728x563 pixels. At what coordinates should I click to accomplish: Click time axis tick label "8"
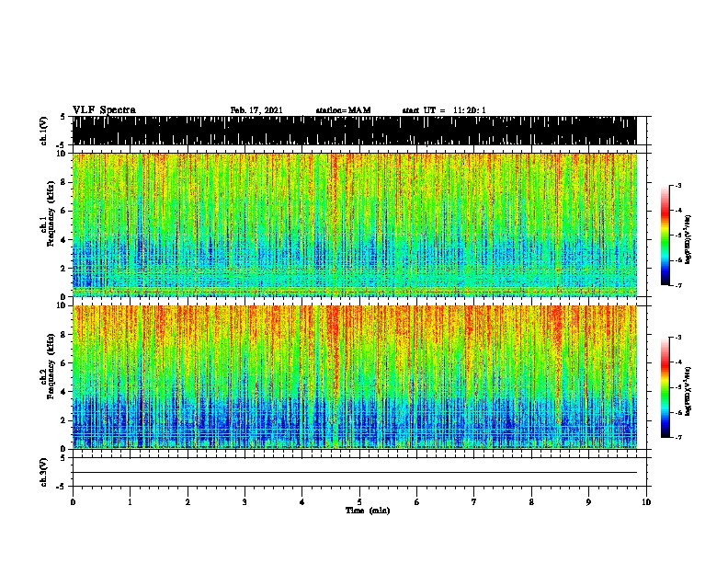tap(531, 502)
